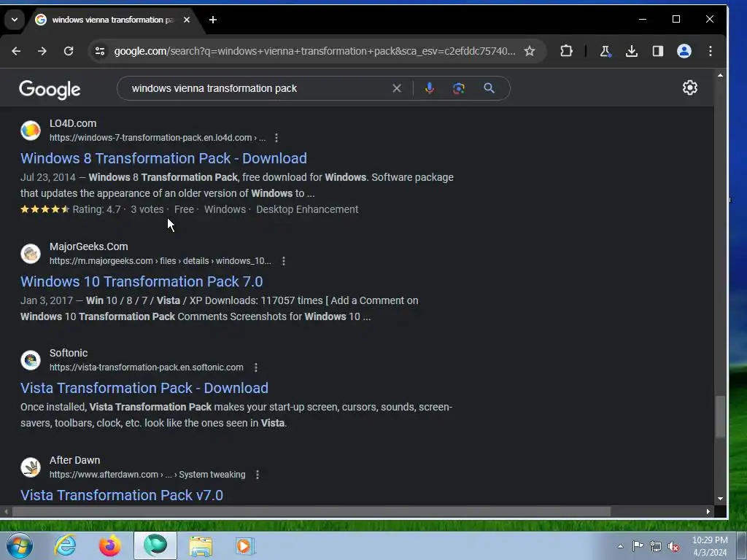Search by image with Lens icon
Screen dimensions: 747x560
tap(459, 88)
